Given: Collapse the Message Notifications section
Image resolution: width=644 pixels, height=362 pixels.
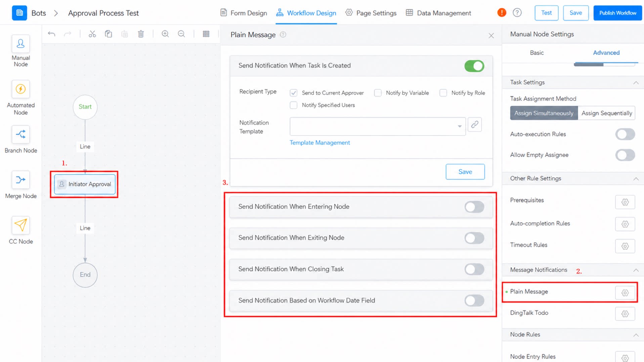Looking at the screenshot, I should (x=636, y=270).
